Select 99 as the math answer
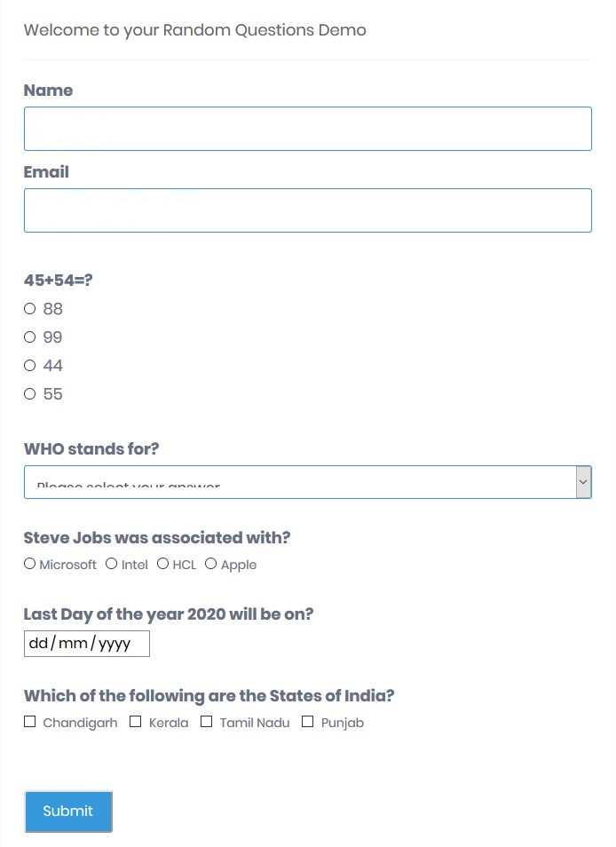The height and width of the screenshot is (847, 616). pos(29,336)
